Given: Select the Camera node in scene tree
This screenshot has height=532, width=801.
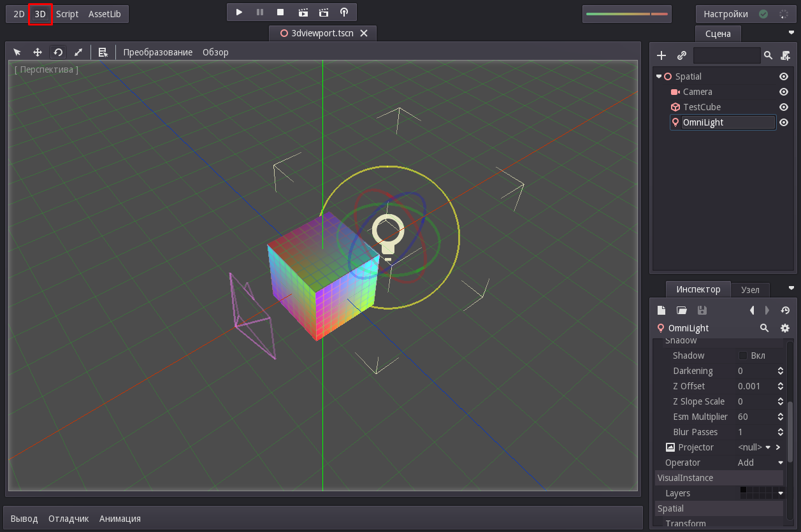Looking at the screenshot, I should click(697, 92).
